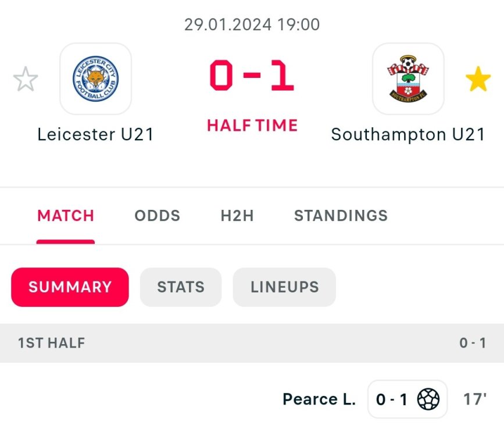Select the 17' goal minute marker

[x=474, y=399]
